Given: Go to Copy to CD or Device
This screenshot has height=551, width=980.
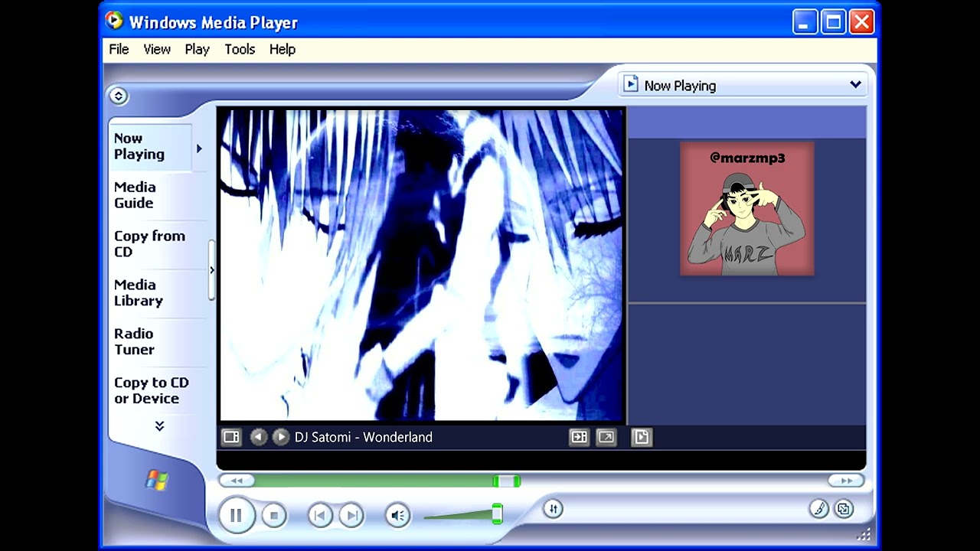Looking at the screenshot, I should 151,390.
